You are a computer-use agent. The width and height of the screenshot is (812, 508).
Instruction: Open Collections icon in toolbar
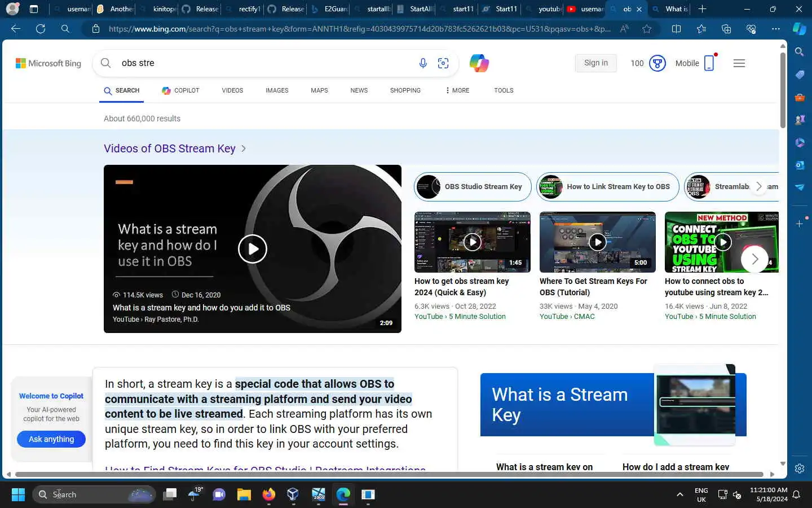(726, 29)
